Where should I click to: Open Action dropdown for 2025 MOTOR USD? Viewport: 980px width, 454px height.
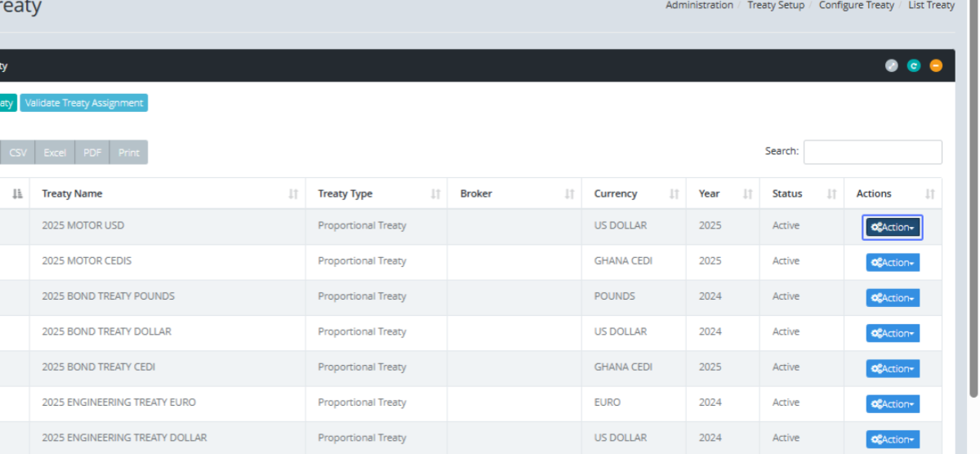point(893,228)
